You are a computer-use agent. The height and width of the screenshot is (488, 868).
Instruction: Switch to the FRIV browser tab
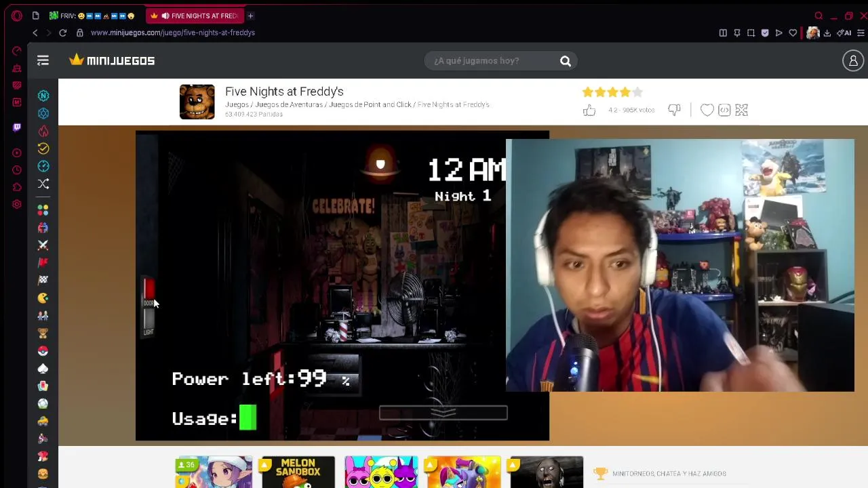coord(92,16)
